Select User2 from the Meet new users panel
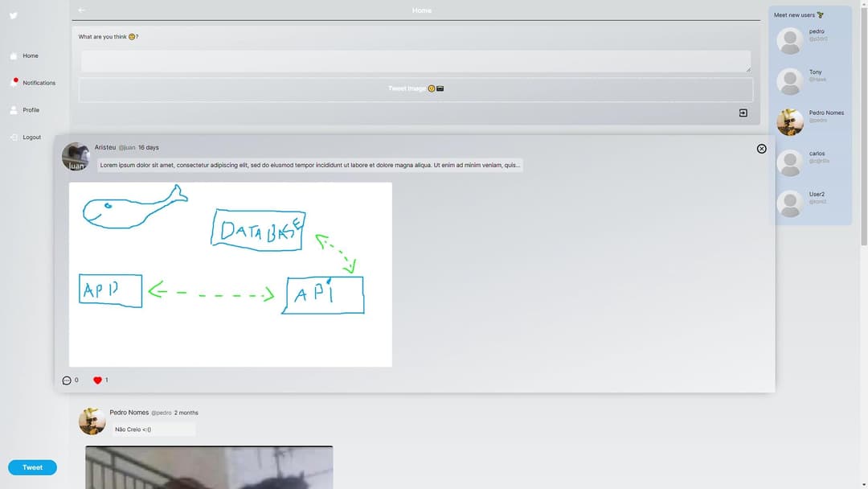The height and width of the screenshot is (489, 868). (x=789, y=203)
